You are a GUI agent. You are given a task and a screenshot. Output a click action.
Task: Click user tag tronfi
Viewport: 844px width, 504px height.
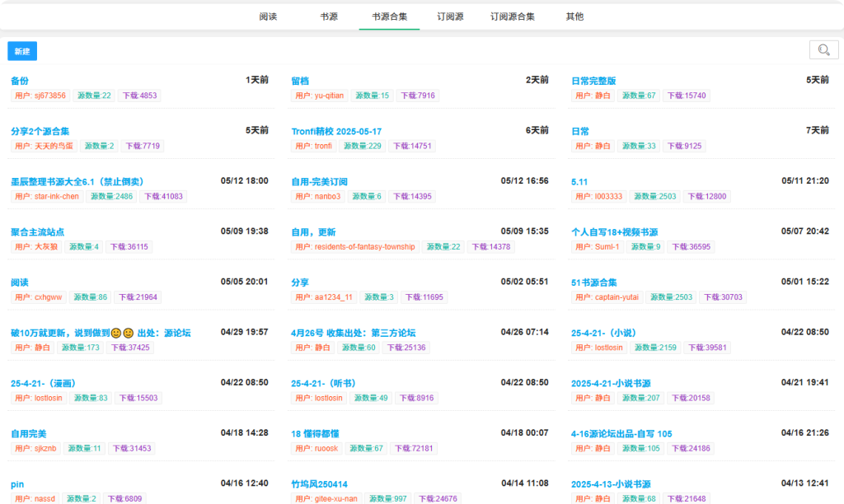point(314,146)
